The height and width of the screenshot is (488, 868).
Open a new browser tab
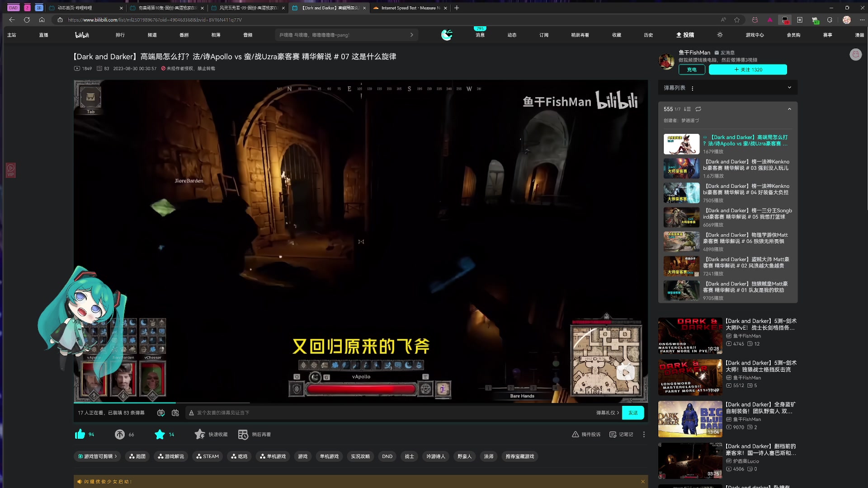457,8
